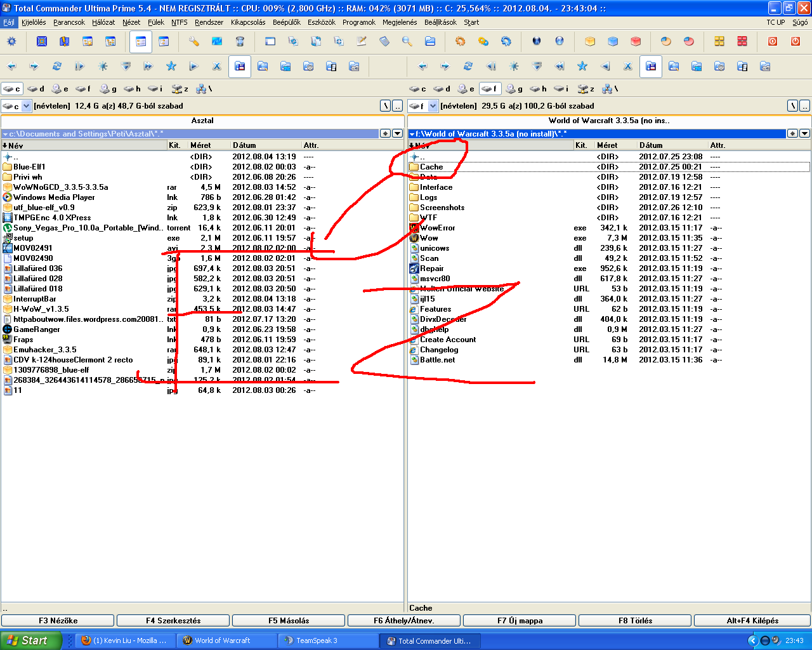Select the Asztal tab in left panel
Screen dimensions: 812x650
click(202, 121)
